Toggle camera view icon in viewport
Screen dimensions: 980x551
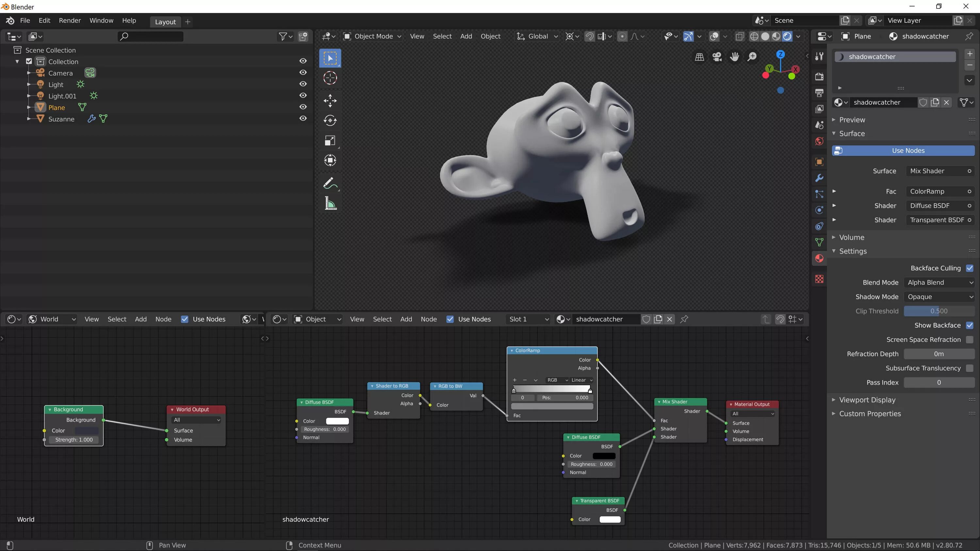[x=717, y=57]
